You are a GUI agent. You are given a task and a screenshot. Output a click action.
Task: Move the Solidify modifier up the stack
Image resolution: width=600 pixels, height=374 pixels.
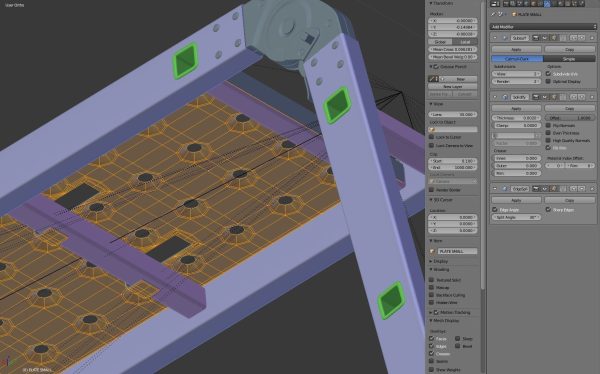[x=573, y=97]
